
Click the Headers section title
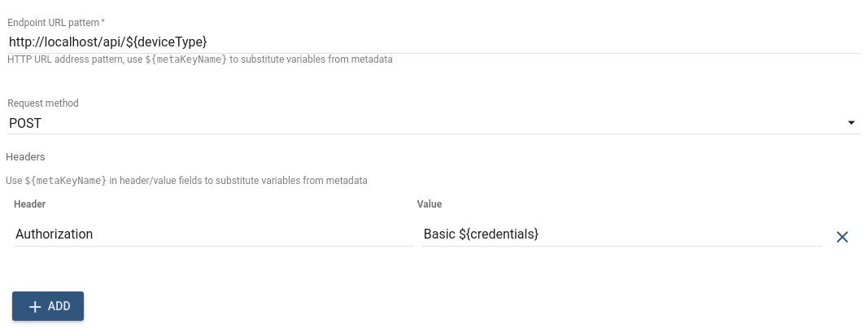[x=25, y=156]
